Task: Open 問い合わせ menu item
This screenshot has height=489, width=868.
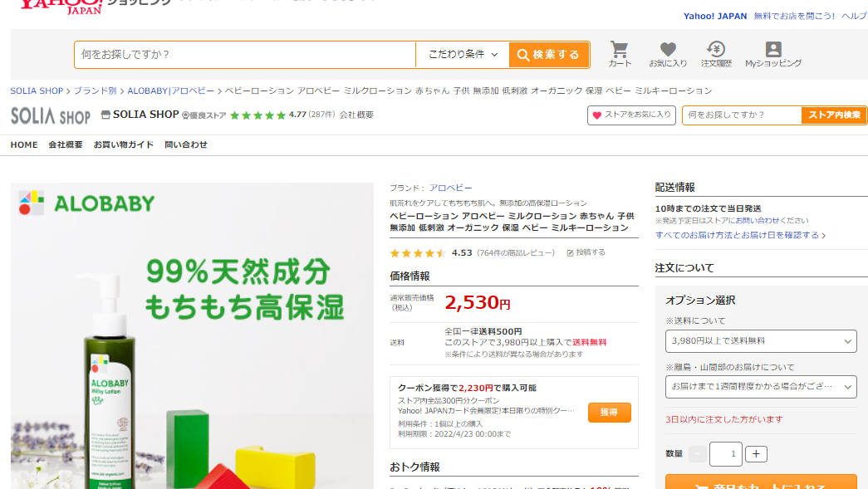Action: (x=185, y=145)
